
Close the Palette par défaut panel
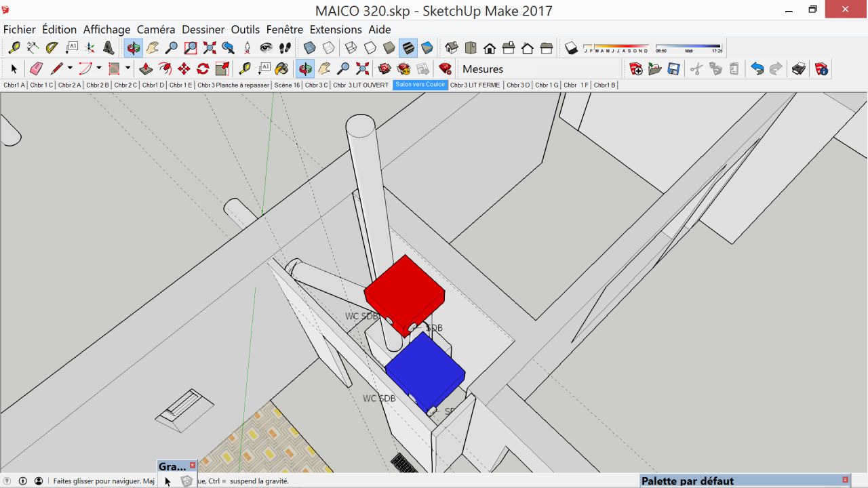pyautogui.click(x=845, y=480)
